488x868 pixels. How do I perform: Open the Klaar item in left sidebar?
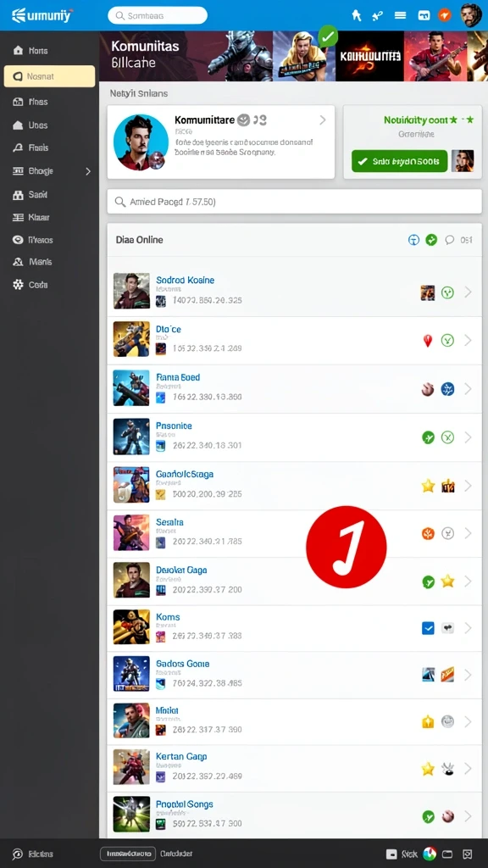(x=35, y=218)
